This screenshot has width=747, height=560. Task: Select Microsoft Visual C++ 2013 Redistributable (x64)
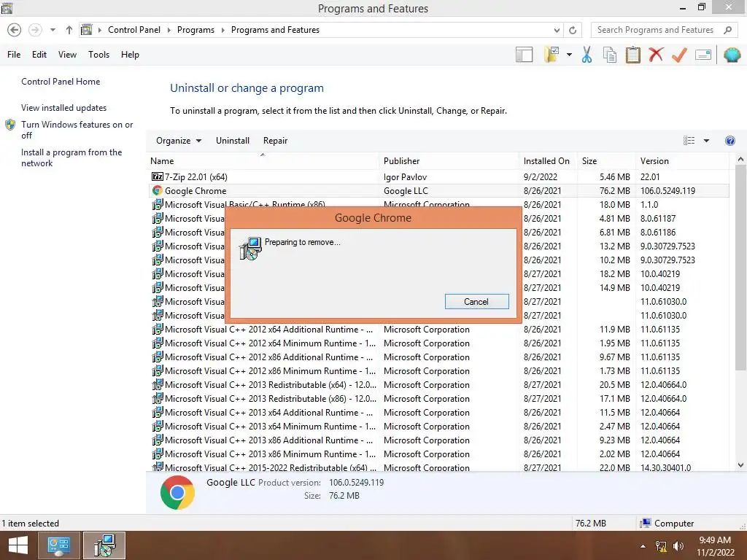438,384
